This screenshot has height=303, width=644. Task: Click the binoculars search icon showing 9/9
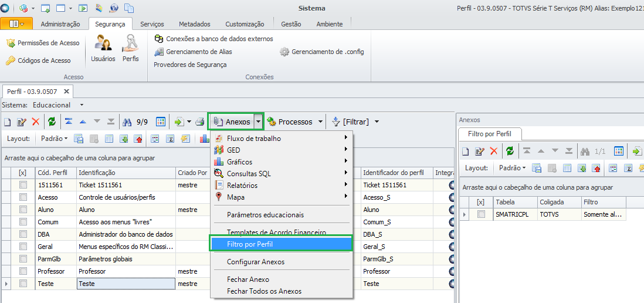tap(127, 122)
